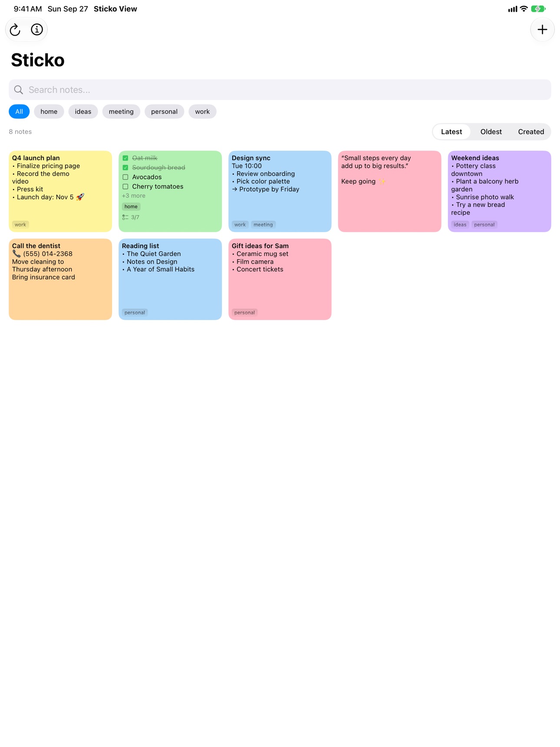Filter notes by ideas tag
This screenshot has height=747, width=560.
coord(83,112)
